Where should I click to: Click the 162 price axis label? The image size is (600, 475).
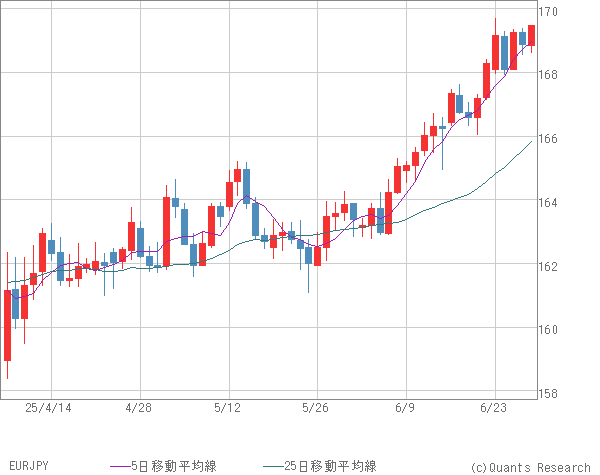pos(548,266)
